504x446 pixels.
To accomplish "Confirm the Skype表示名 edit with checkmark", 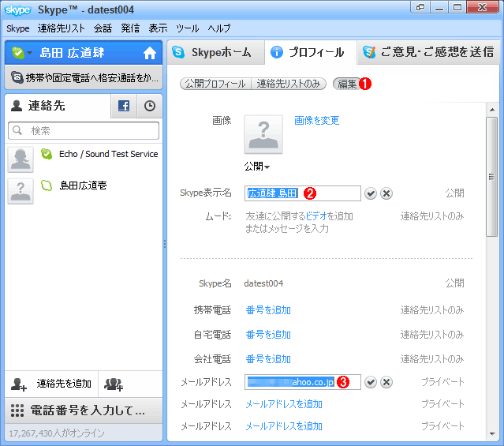I will [371, 193].
